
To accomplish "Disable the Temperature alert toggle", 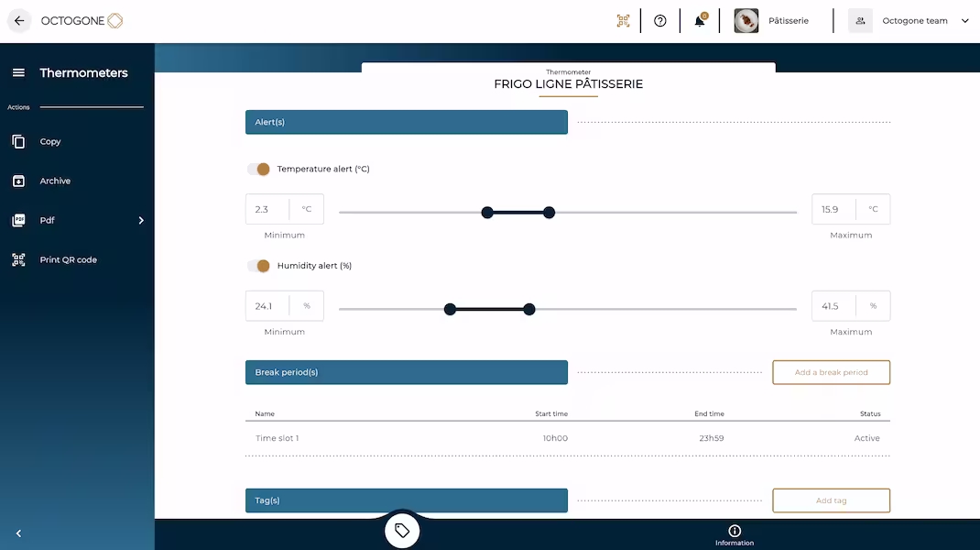I will tap(259, 169).
